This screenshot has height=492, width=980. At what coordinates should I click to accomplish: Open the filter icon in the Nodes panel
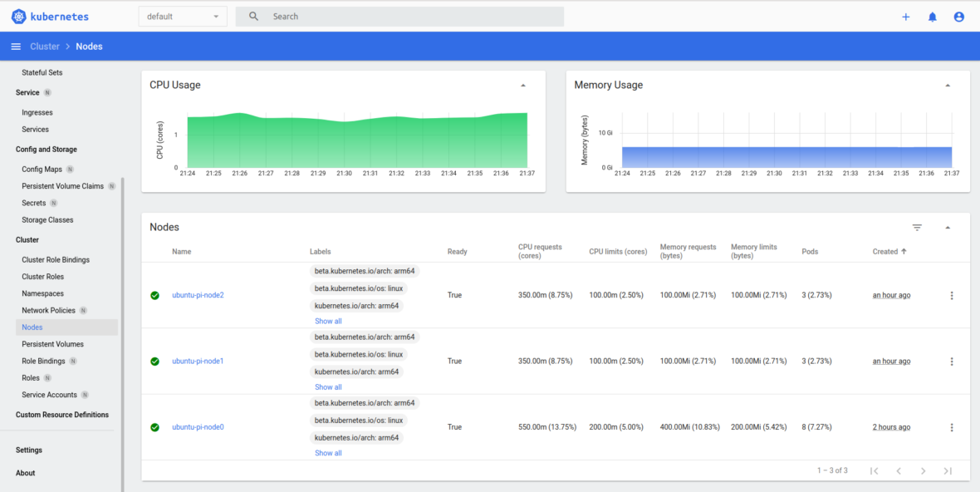click(x=916, y=227)
